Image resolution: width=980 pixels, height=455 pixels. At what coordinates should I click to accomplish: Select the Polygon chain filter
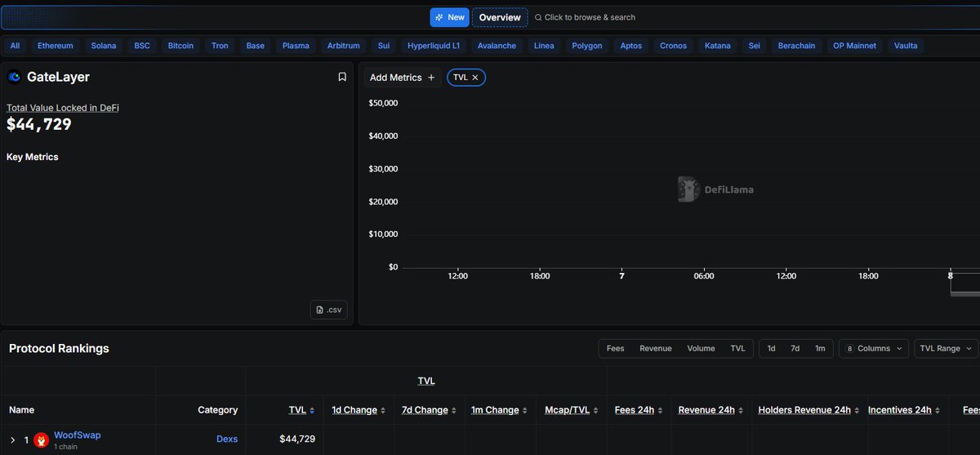click(587, 46)
